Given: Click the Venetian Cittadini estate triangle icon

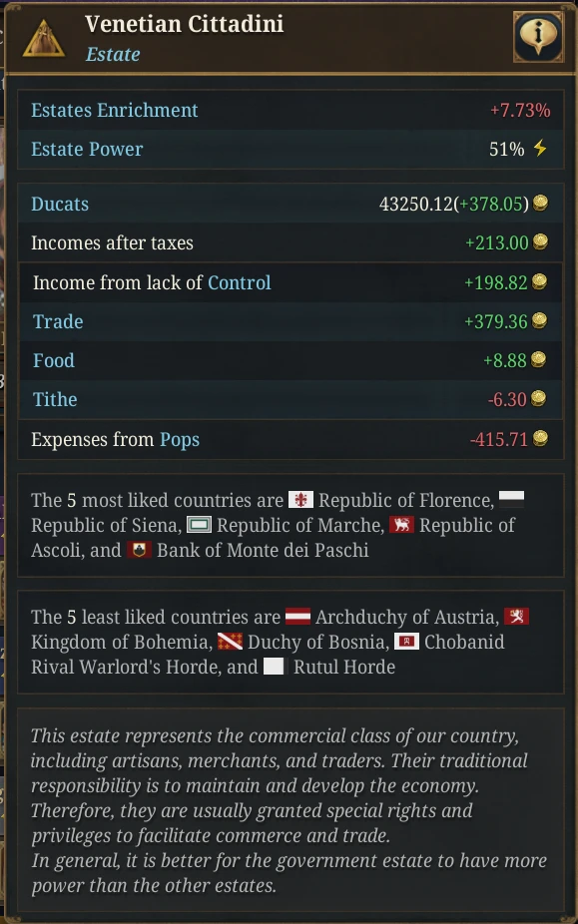Looking at the screenshot, I should coord(44,39).
